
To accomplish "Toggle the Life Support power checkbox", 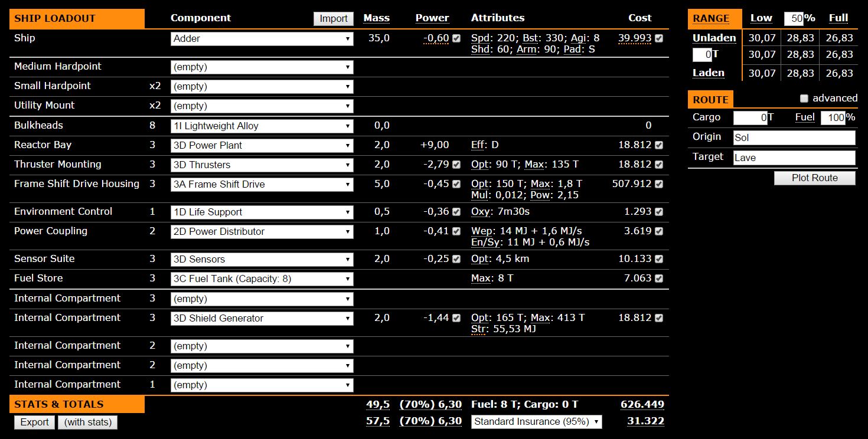I will tap(456, 212).
